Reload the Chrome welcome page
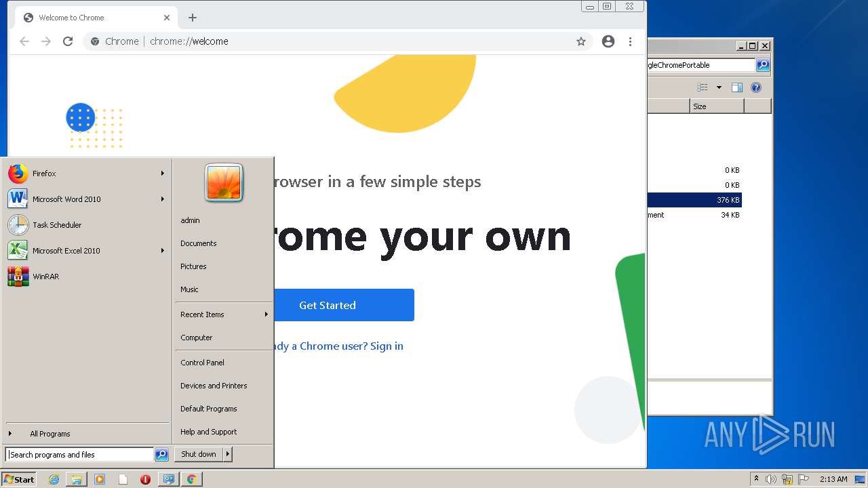The height and width of the screenshot is (488, 868). tap(68, 41)
